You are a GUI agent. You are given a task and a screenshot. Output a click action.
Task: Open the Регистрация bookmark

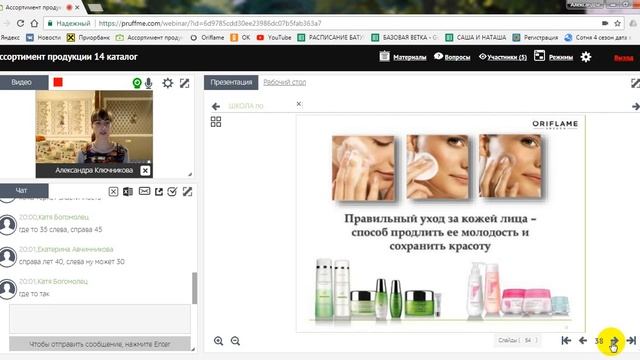(x=535, y=38)
